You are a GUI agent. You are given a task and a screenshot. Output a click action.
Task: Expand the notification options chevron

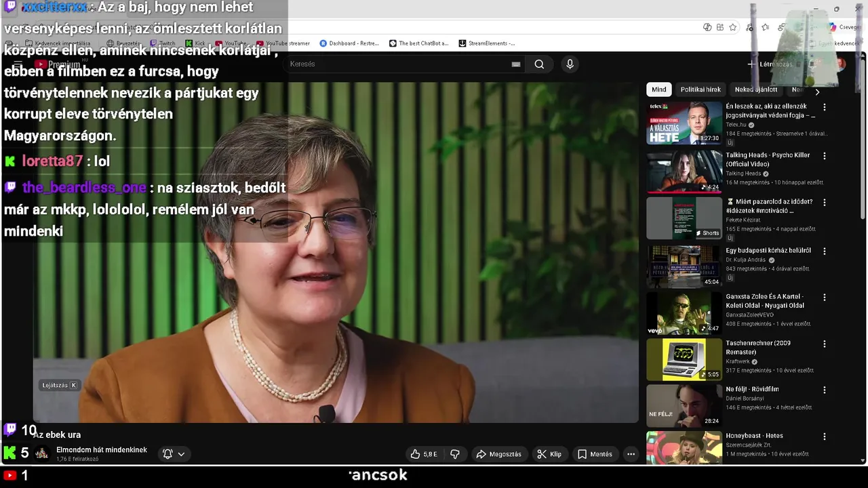181,454
